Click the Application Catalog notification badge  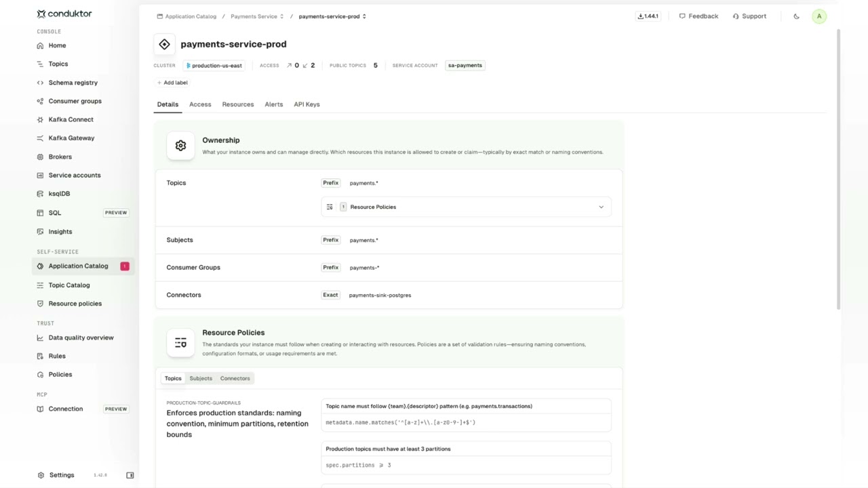[125, 266]
